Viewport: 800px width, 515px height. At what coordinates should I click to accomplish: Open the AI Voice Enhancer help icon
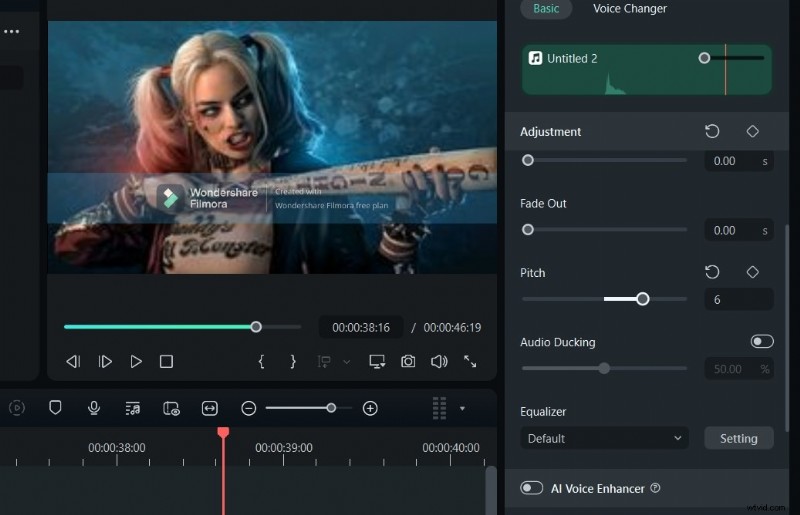pos(655,488)
